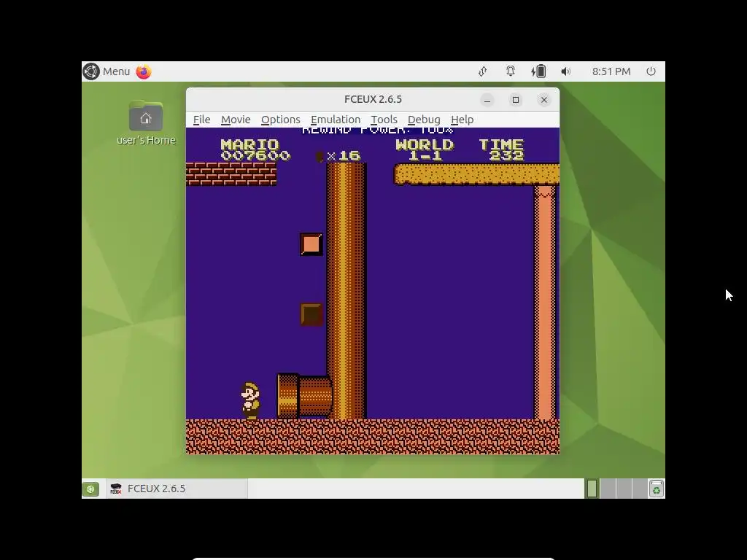This screenshot has height=560, width=747.
Task: Click the sideways warp pipe in game
Action: click(x=304, y=396)
